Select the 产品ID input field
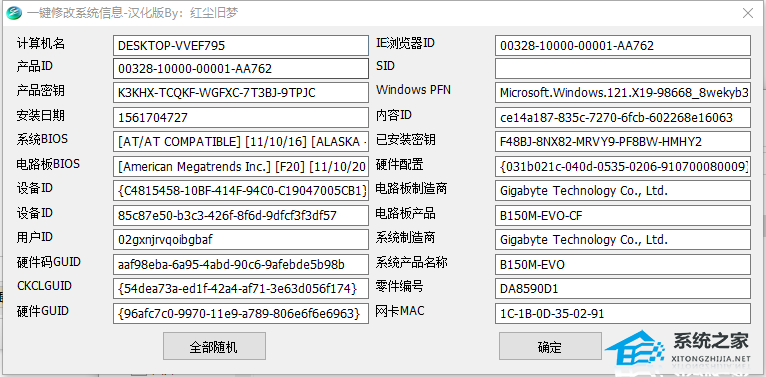 point(241,68)
